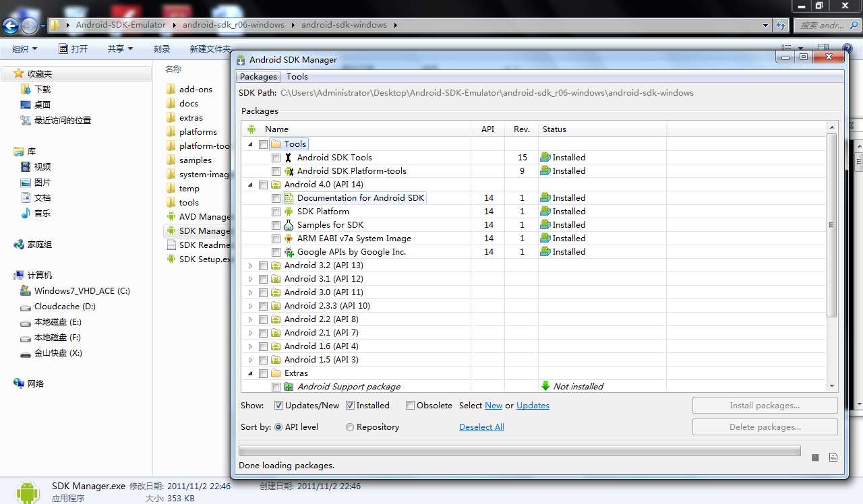Click the stop loading square icon
863x504 pixels.
(x=815, y=458)
